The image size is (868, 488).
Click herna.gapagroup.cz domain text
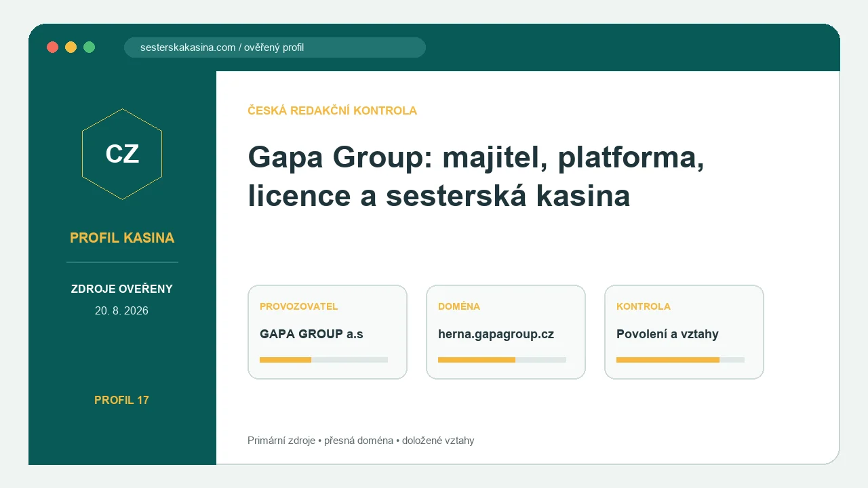tap(496, 334)
